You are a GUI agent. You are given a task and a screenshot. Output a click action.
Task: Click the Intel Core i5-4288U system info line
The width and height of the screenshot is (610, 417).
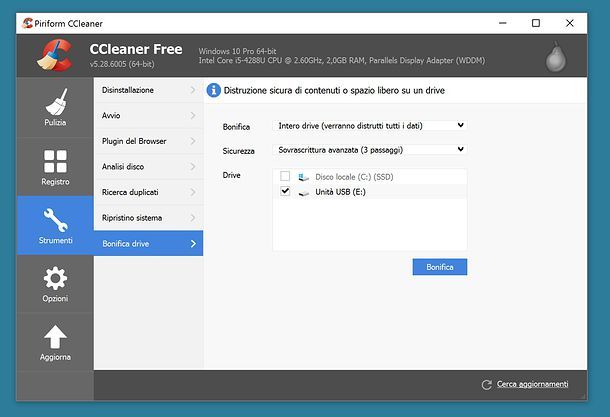click(342, 60)
